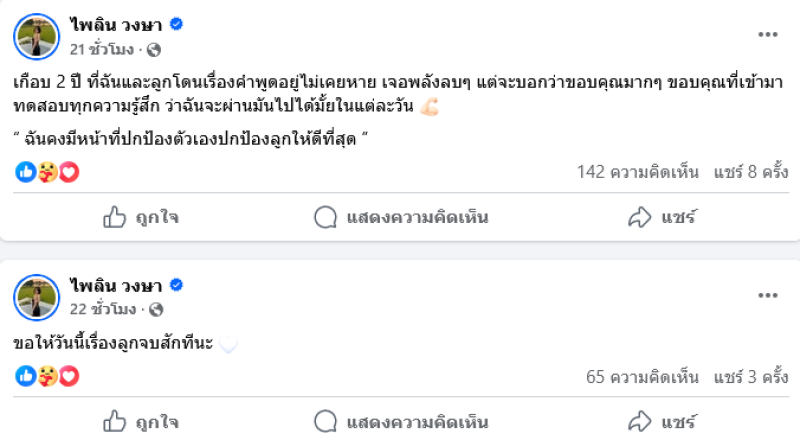800x440 pixels.
Task: Click profile picture on first post
Action: point(36,37)
